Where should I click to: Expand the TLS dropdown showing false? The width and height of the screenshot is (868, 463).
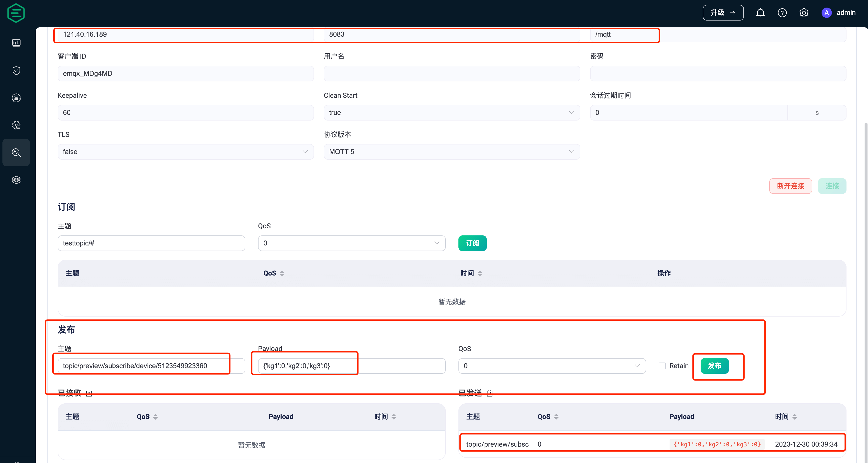(186, 152)
